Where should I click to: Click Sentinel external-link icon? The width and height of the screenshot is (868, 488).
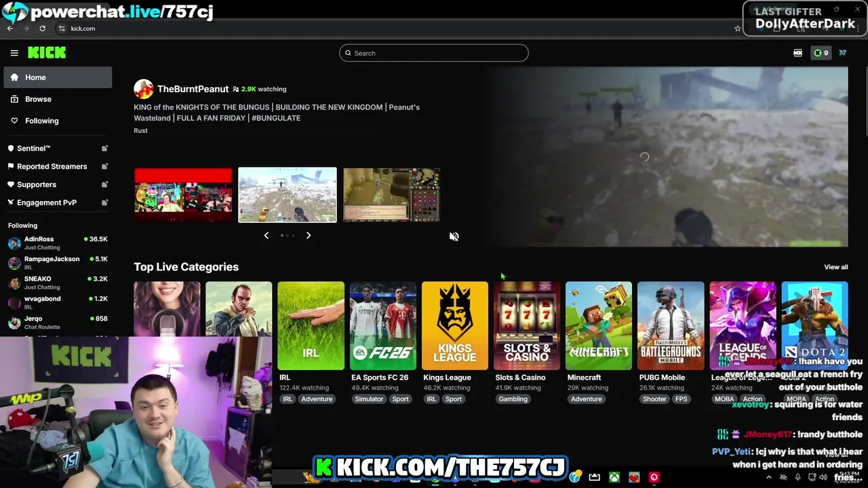(x=104, y=148)
